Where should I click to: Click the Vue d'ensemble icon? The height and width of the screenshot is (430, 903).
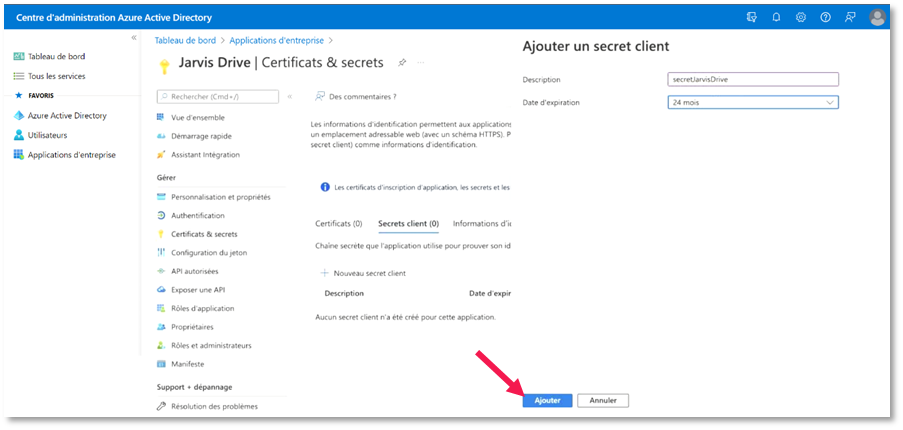161,117
